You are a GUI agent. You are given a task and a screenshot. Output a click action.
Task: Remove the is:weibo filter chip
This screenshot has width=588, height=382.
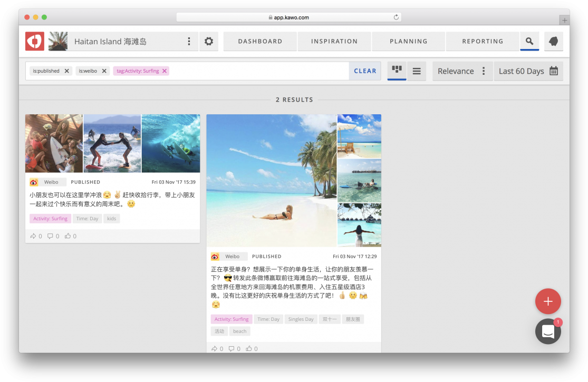click(104, 71)
